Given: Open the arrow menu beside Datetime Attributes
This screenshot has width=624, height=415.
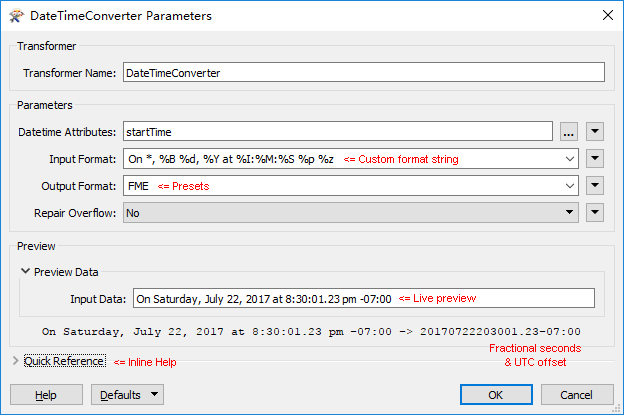Looking at the screenshot, I should [x=595, y=132].
